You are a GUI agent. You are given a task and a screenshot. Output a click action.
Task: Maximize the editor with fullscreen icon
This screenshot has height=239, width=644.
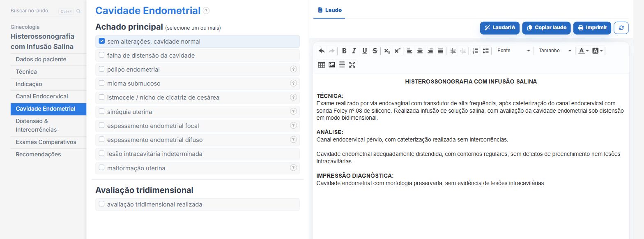(352, 65)
